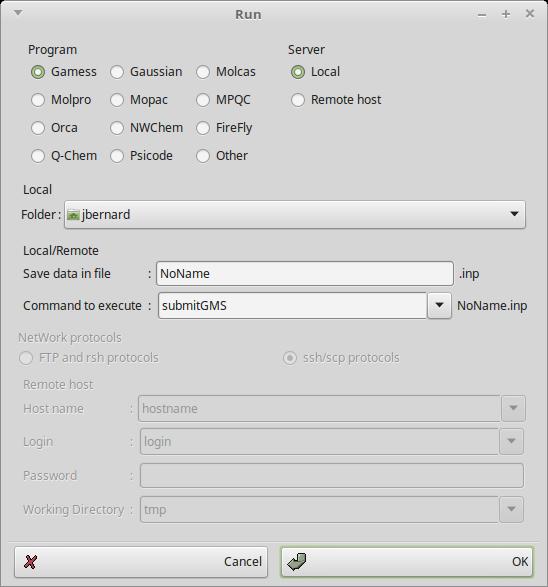548x587 pixels.
Task: Click the green arrow icon on OK
Action: (297, 562)
